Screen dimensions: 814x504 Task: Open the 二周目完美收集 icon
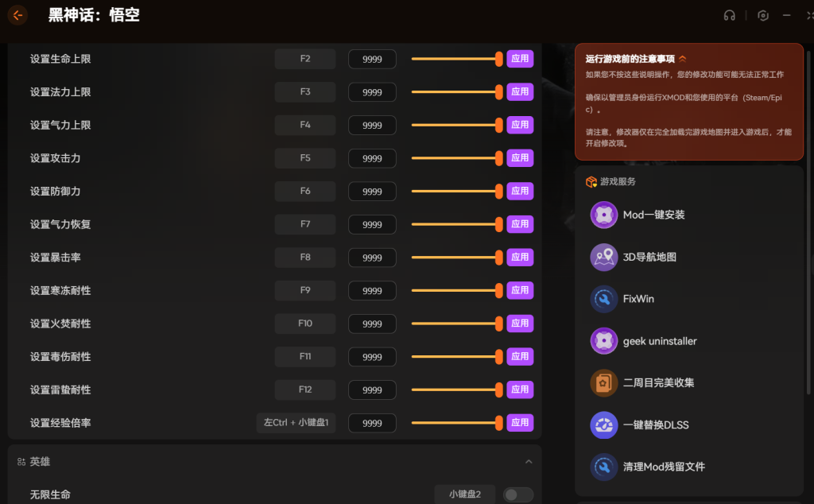point(604,383)
